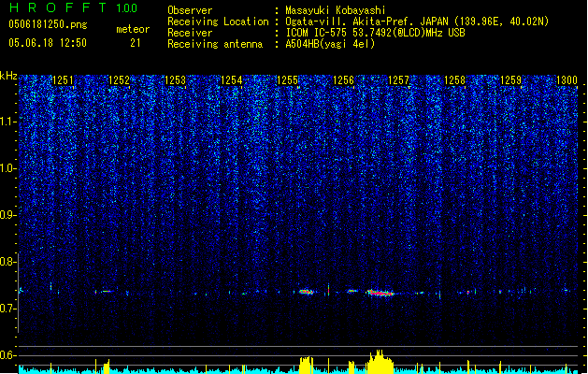Click the kHz axis unit label
Image resolution: width=588 pixels, height=374 pixels.
[x=8, y=76]
